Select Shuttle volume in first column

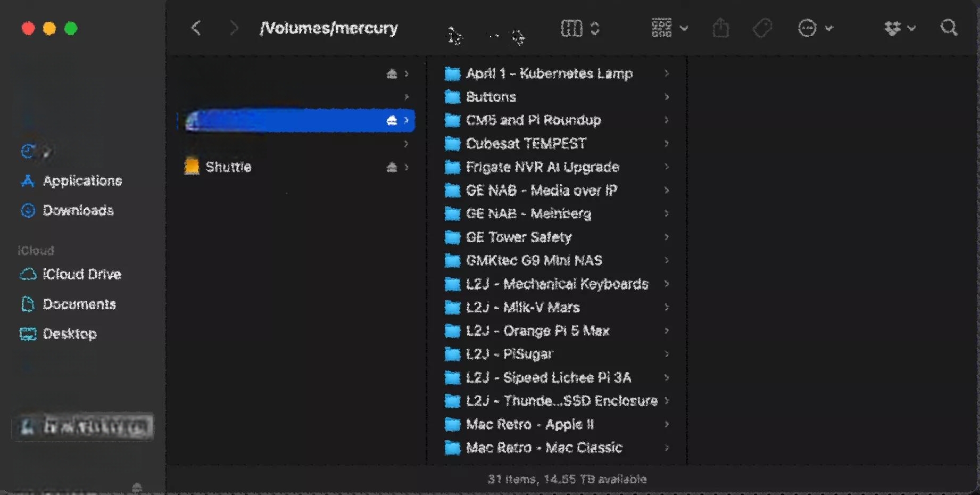click(228, 167)
